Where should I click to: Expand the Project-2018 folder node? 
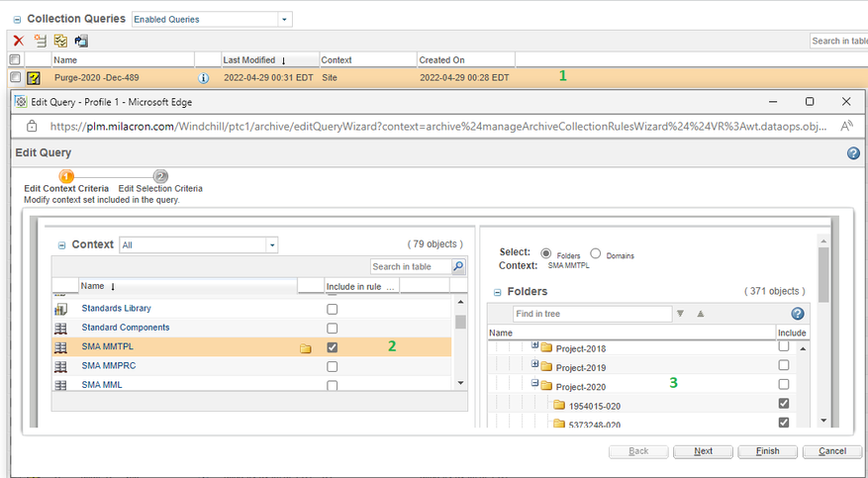[534, 345]
